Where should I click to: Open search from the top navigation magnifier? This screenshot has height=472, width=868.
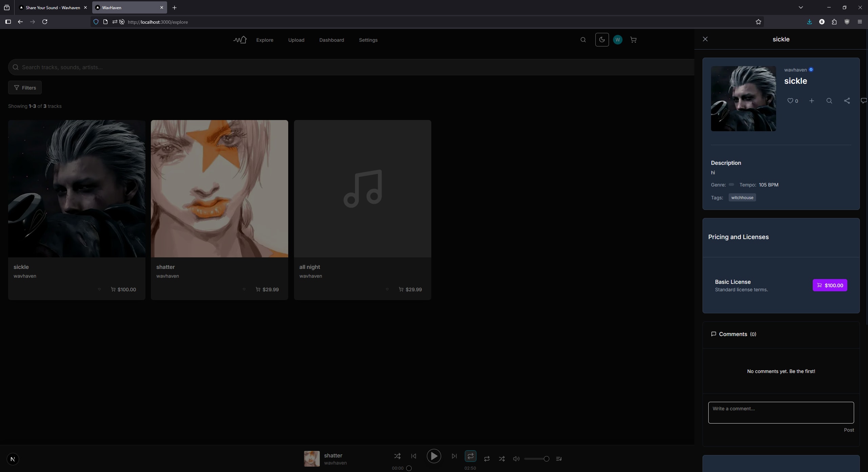(x=583, y=40)
